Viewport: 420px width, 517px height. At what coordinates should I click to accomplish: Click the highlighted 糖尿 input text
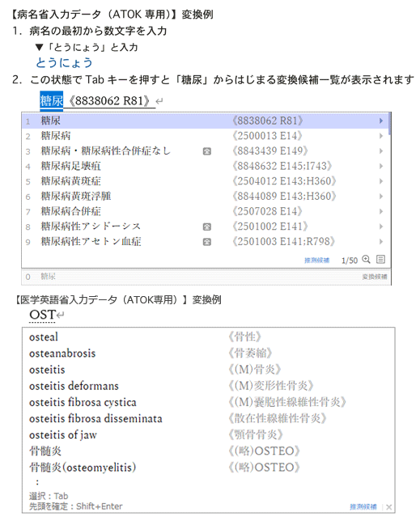point(52,100)
